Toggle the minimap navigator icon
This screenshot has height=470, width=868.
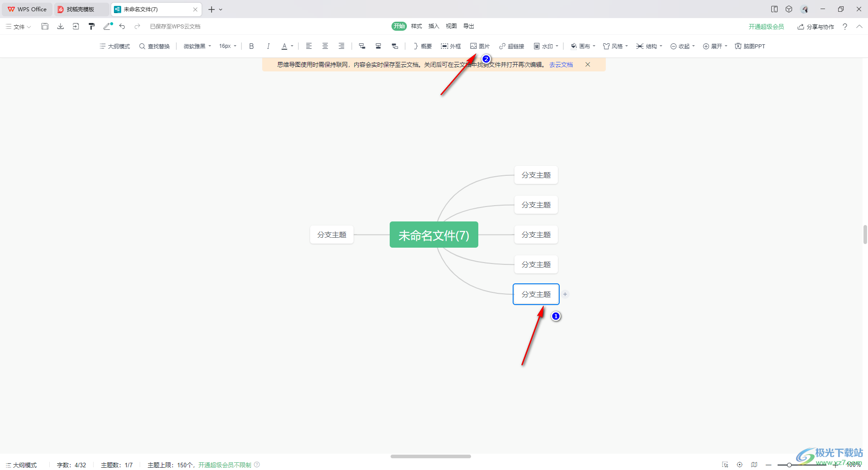[x=754, y=465]
